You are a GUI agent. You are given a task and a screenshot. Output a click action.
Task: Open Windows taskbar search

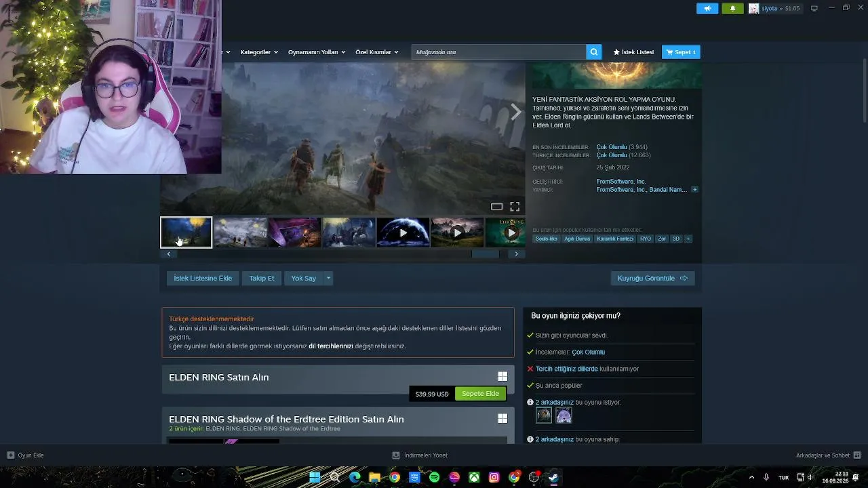(334, 477)
